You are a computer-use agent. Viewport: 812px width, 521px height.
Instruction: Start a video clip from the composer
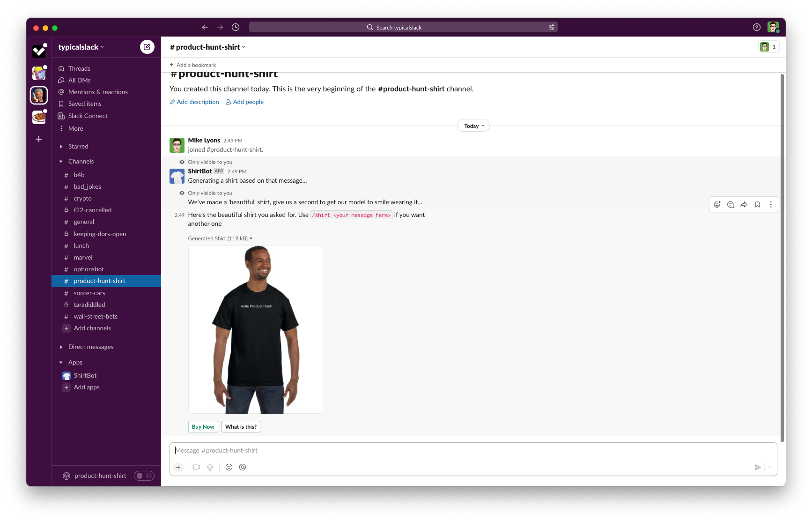(x=196, y=467)
